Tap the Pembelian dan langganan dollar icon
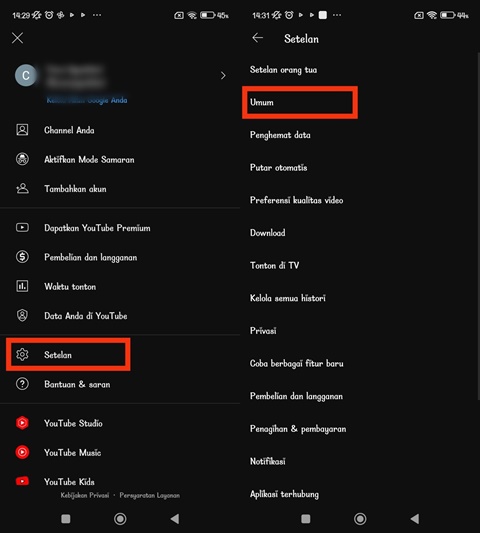This screenshot has height=533, width=480. 22,257
